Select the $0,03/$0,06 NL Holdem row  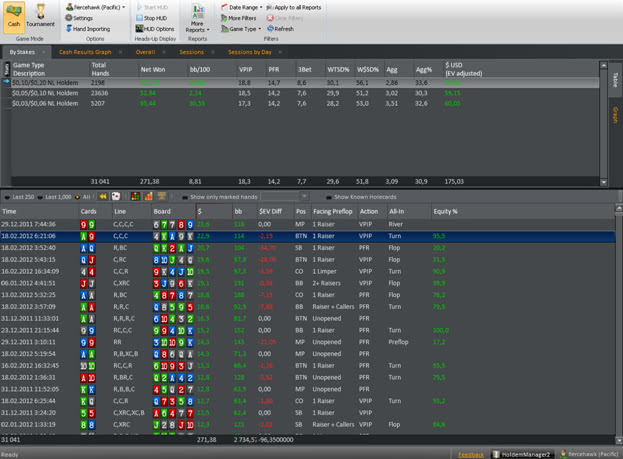pyautogui.click(x=305, y=103)
